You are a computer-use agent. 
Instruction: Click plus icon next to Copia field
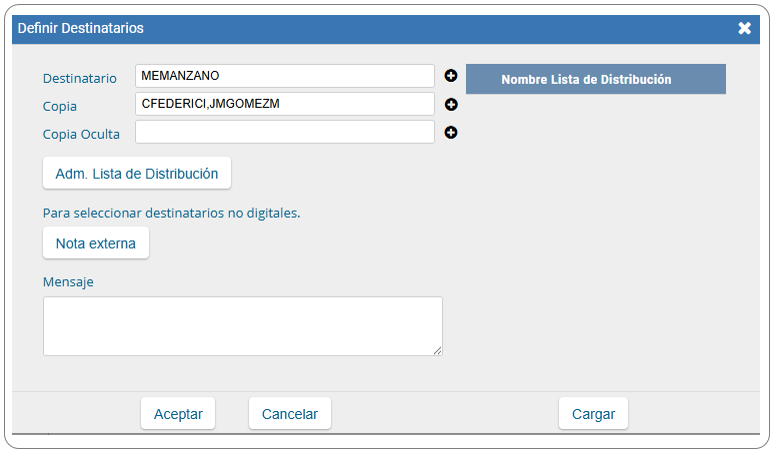pos(451,104)
